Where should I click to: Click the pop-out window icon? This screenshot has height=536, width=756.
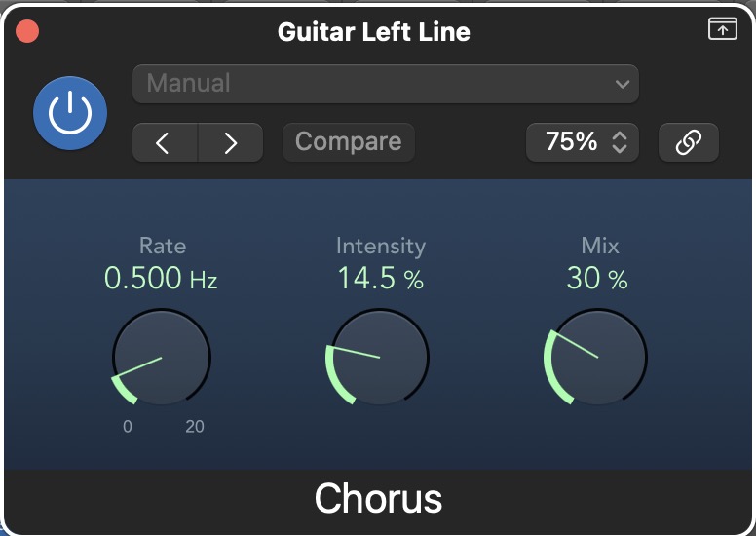(x=722, y=29)
